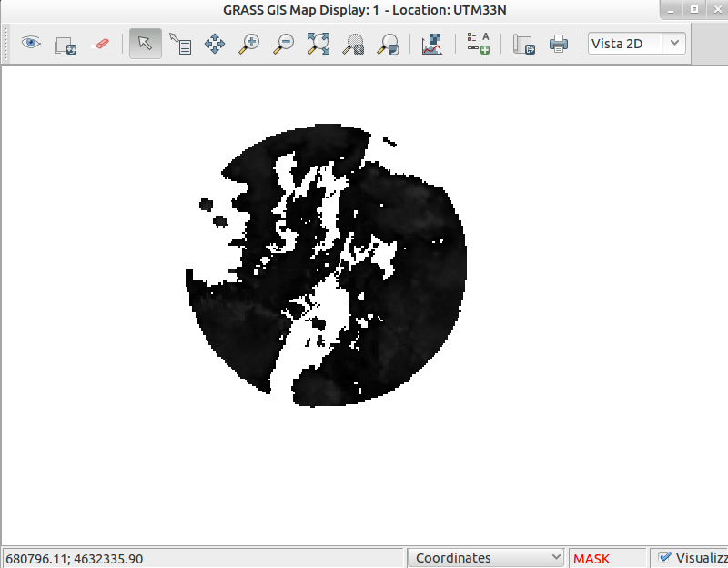Image resolution: width=728 pixels, height=568 pixels.
Task: Close the Map Display window
Action: [x=717, y=10]
